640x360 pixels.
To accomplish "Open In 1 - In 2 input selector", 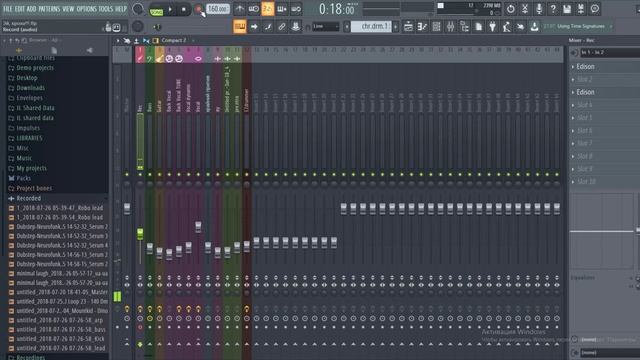I will click(x=610, y=53).
